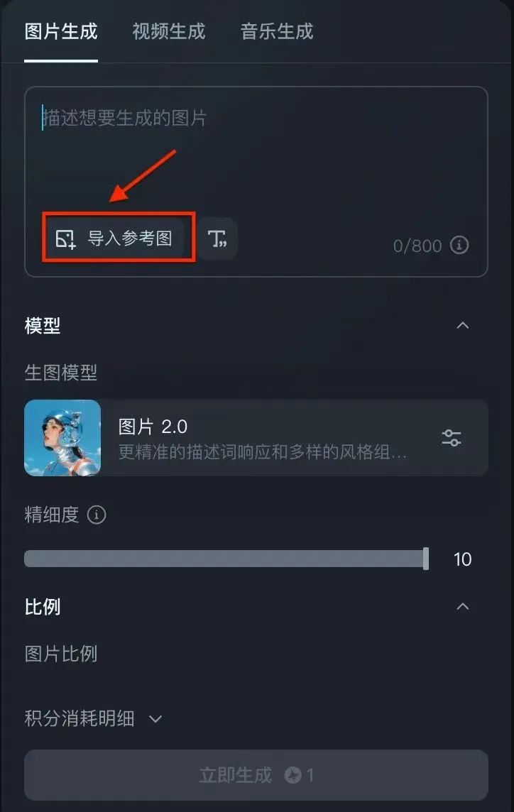Switch to the 音乐生成 tab
Image resolution: width=514 pixels, height=812 pixels.
pos(277,32)
